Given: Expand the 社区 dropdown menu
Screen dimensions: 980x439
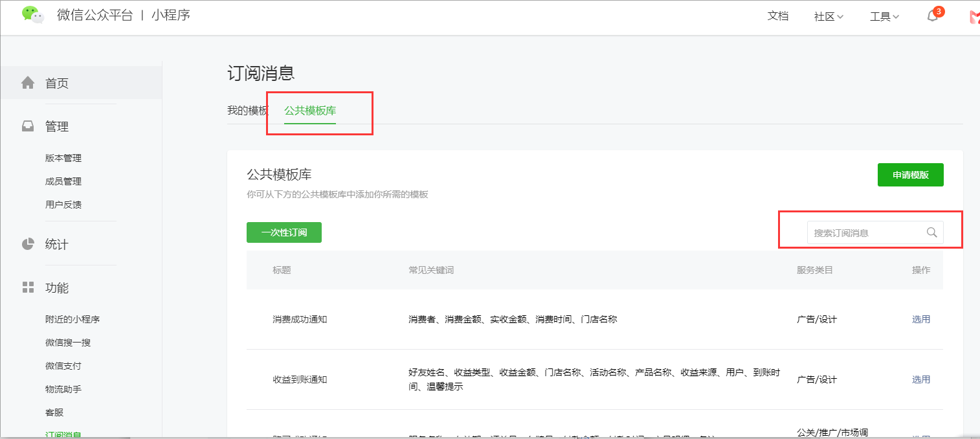Looking at the screenshot, I should coord(829,17).
